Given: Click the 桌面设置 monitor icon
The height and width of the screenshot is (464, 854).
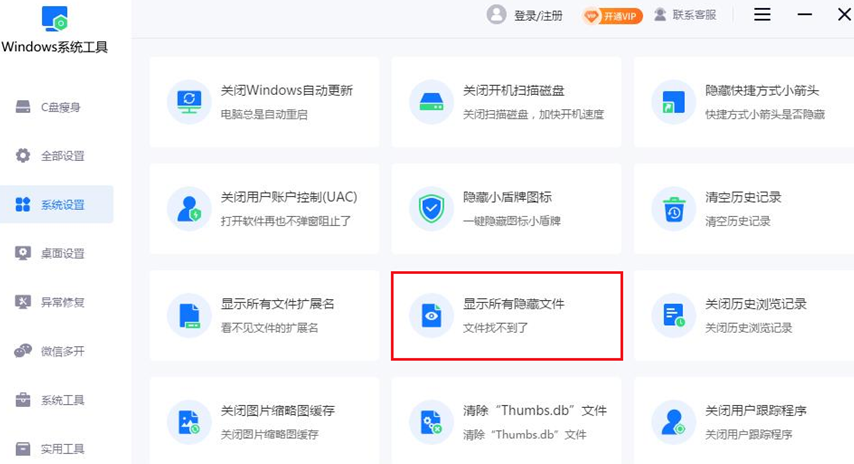Looking at the screenshot, I should [x=23, y=253].
